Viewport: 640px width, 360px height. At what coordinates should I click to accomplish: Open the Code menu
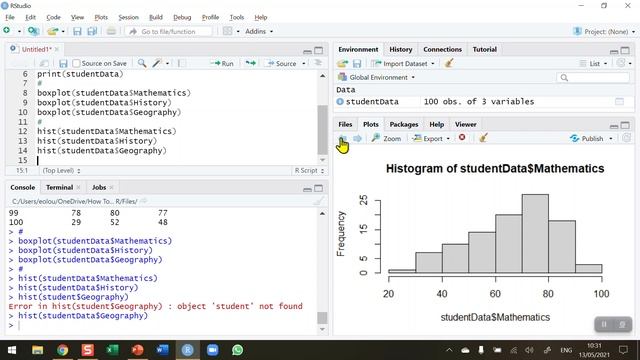53,17
